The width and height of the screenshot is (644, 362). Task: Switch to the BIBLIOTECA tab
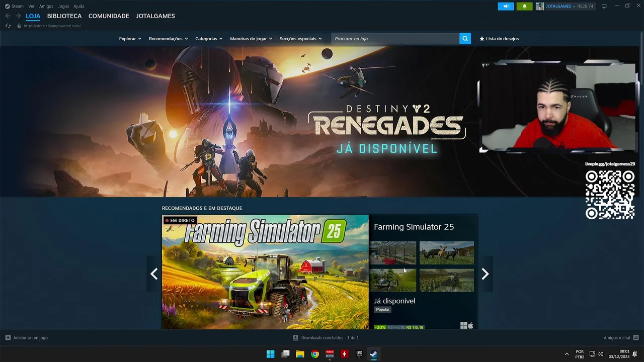64,16
